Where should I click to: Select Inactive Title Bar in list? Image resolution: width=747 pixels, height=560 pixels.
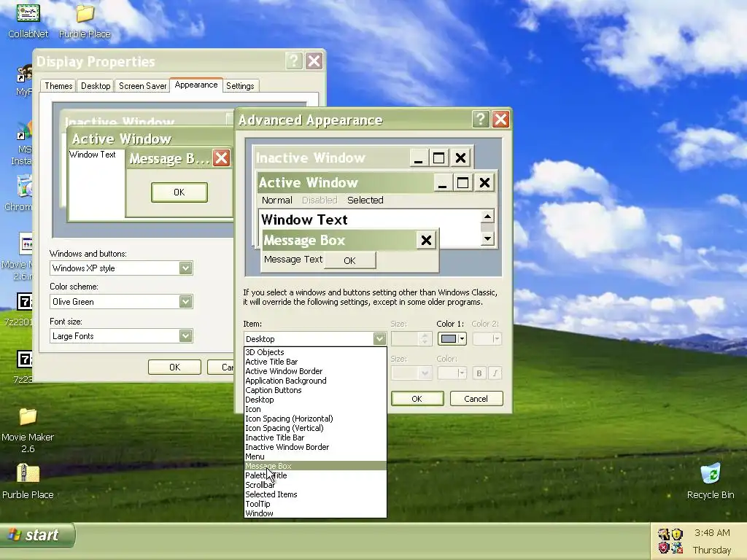pyautogui.click(x=315, y=437)
